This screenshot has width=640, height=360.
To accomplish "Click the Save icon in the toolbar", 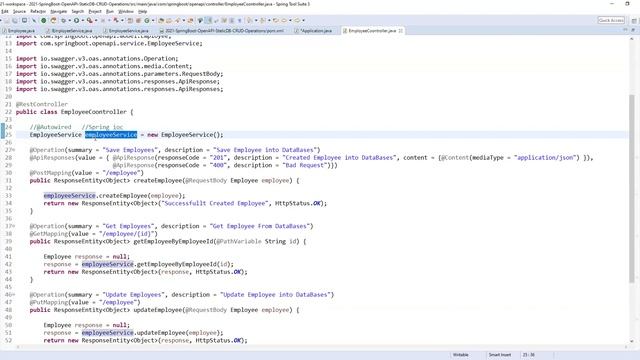I will (7, 20).
